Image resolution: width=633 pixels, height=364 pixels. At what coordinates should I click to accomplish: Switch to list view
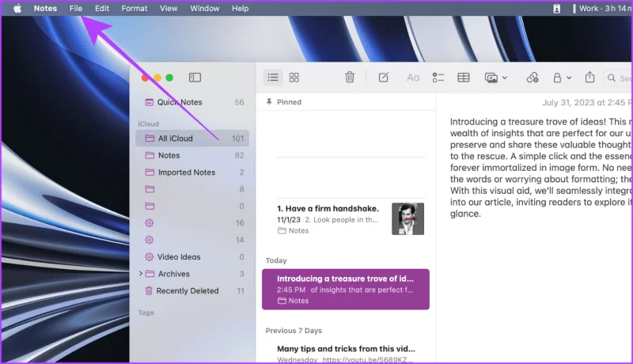click(x=273, y=78)
